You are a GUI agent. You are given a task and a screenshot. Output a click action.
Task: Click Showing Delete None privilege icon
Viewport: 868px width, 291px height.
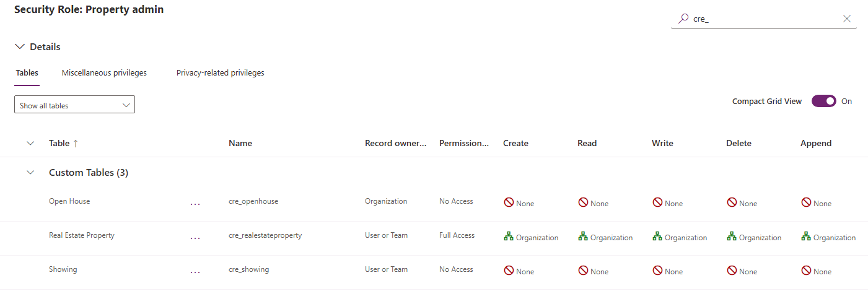pos(732,271)
